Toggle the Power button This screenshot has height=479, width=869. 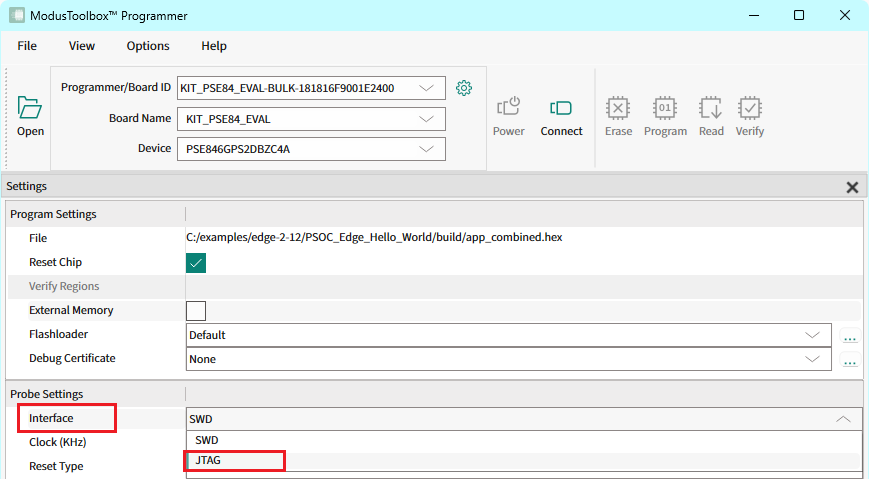[x=508, y=108]
